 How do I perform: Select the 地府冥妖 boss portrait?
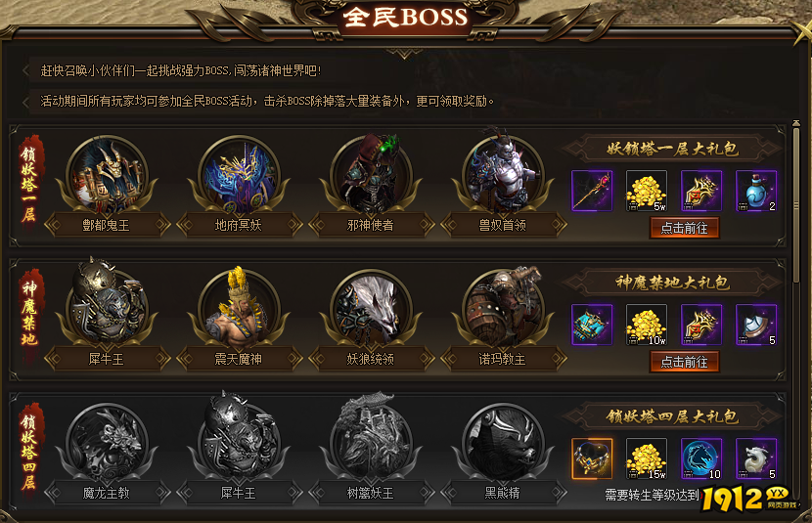(x=239, y=176)
